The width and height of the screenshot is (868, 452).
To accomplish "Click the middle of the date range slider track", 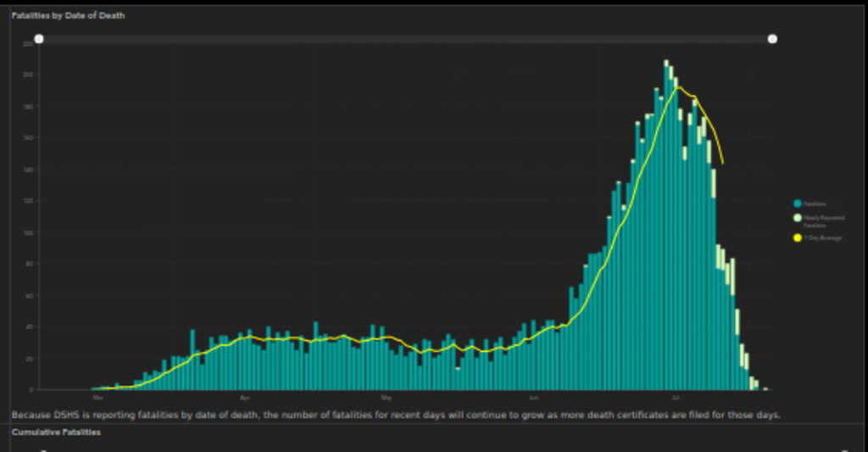I will pos(405,39).
